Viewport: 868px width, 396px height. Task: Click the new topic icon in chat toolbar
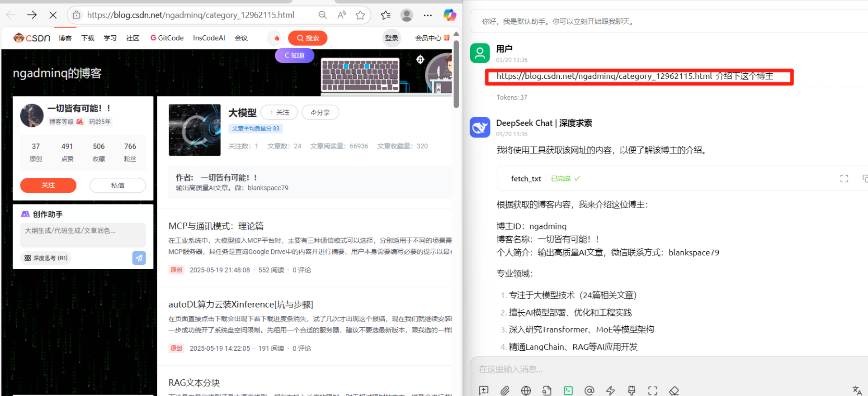[484, 391]
